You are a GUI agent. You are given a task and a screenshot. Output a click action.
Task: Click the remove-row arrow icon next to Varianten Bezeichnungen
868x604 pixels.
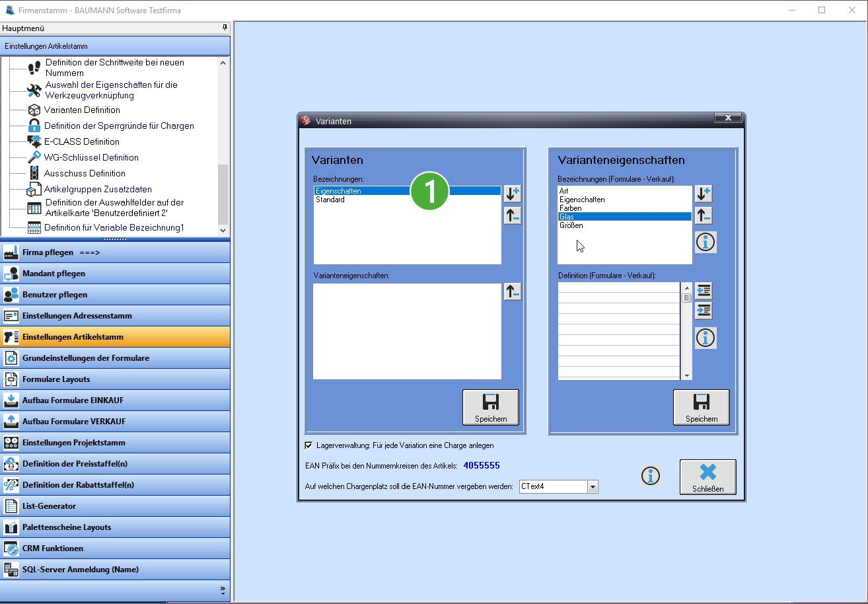coord(513,215)
